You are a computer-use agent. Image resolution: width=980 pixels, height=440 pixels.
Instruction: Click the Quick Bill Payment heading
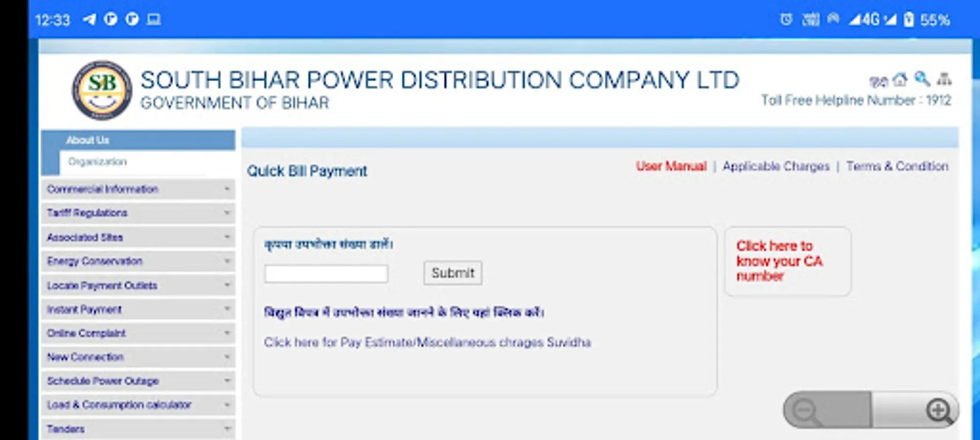pyautogui.click(x=307, y=171)
